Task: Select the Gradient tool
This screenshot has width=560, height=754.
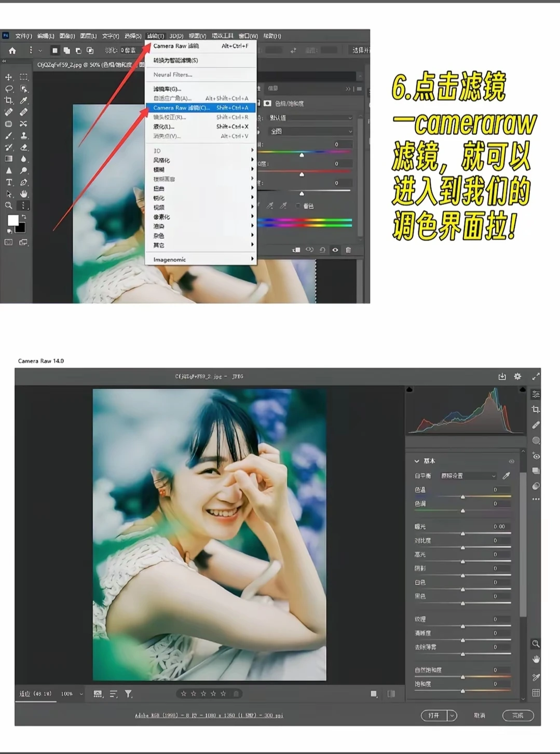Action: [9, 159]
